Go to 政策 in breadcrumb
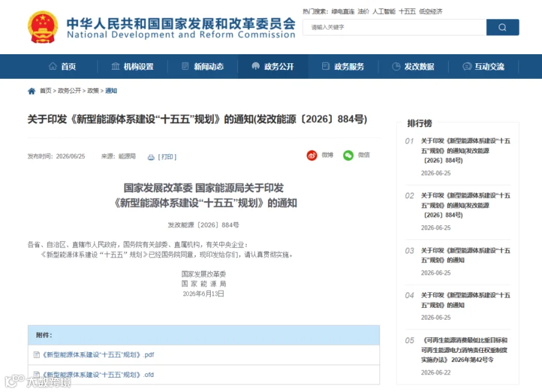Image resolution: width=542 pixels, height=392 pixels. (93, 90)
